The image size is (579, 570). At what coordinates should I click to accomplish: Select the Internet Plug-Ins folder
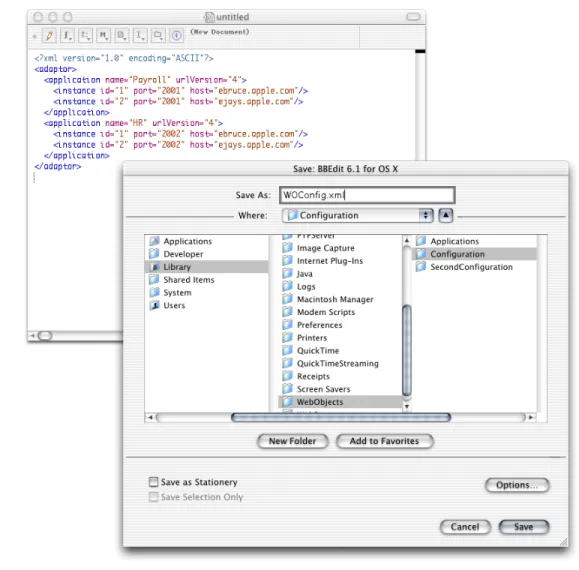340,261
